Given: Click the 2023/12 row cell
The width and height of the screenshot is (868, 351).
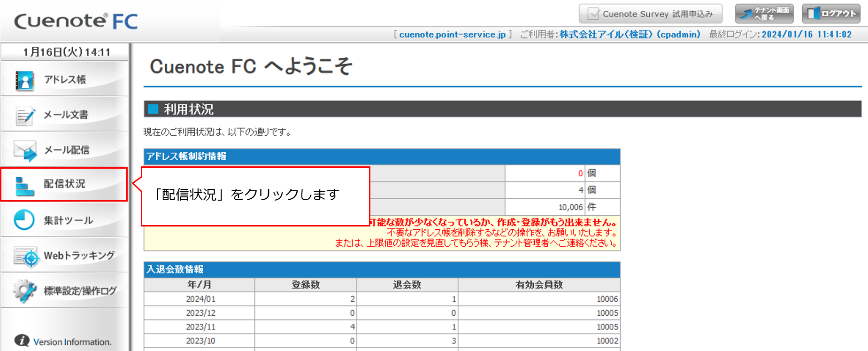Looking at the screenshot, I should (200, 313).
